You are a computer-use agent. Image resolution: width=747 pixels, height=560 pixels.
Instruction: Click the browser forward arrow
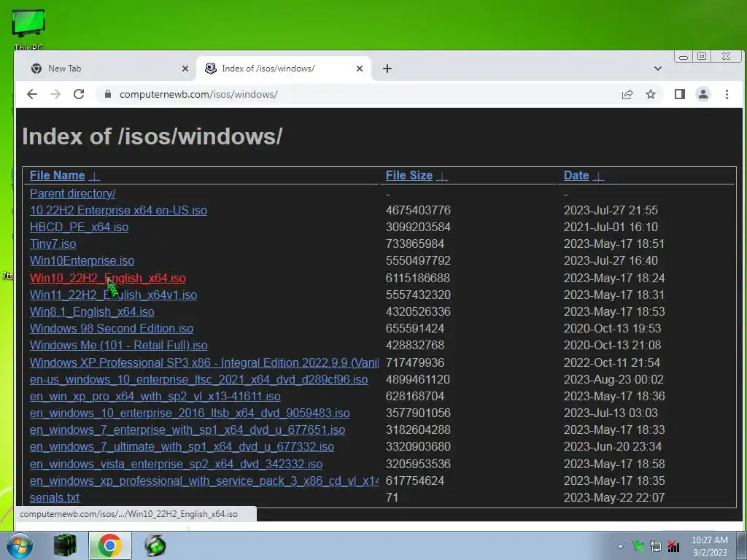pyautogui.click(x=55, y=94)
